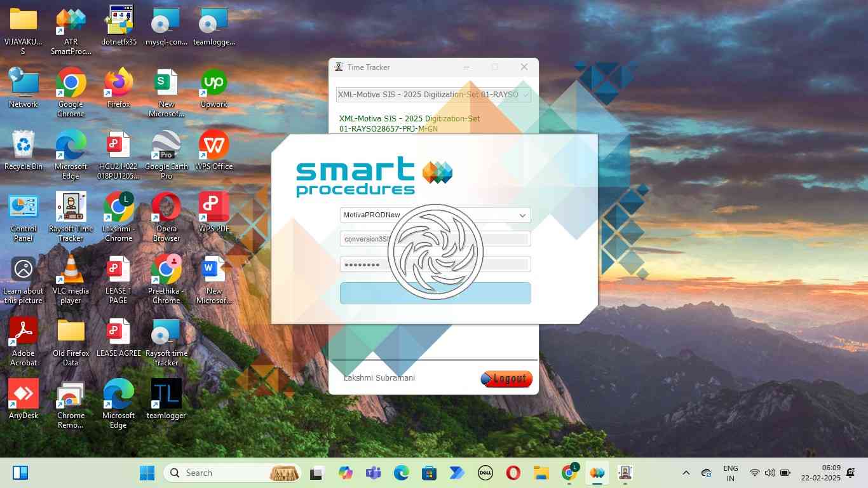Open the Old Firefox Data folder

[71, 342]
